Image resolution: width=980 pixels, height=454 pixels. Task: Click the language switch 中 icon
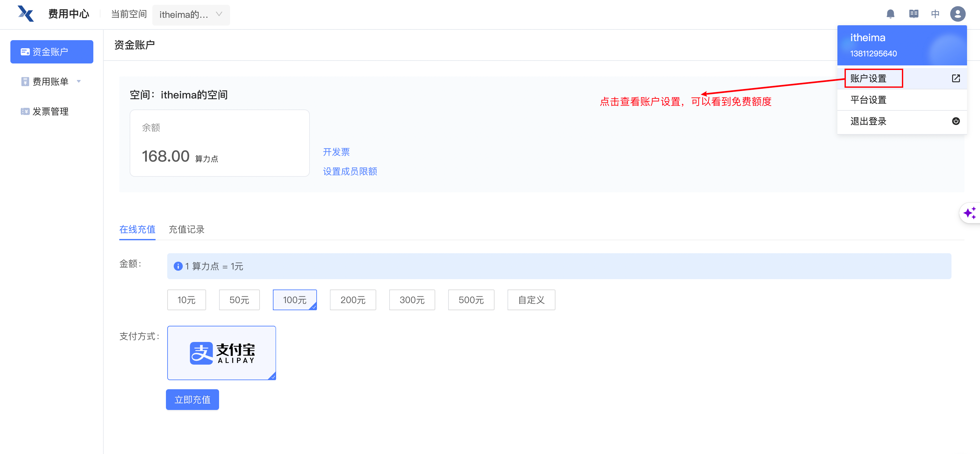pos(935,14)
